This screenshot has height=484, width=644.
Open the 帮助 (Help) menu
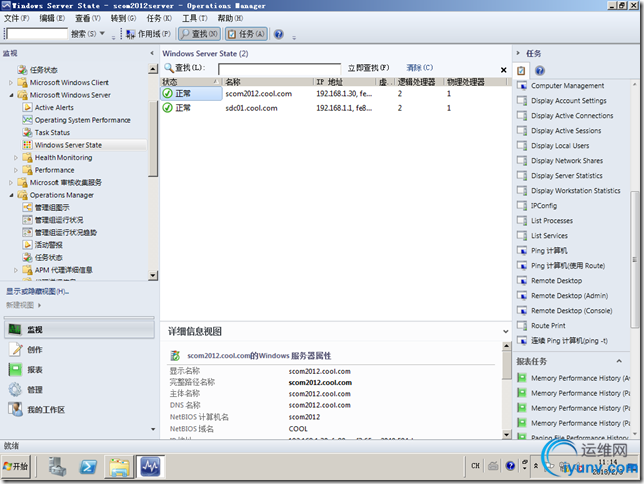coord(230,18)
